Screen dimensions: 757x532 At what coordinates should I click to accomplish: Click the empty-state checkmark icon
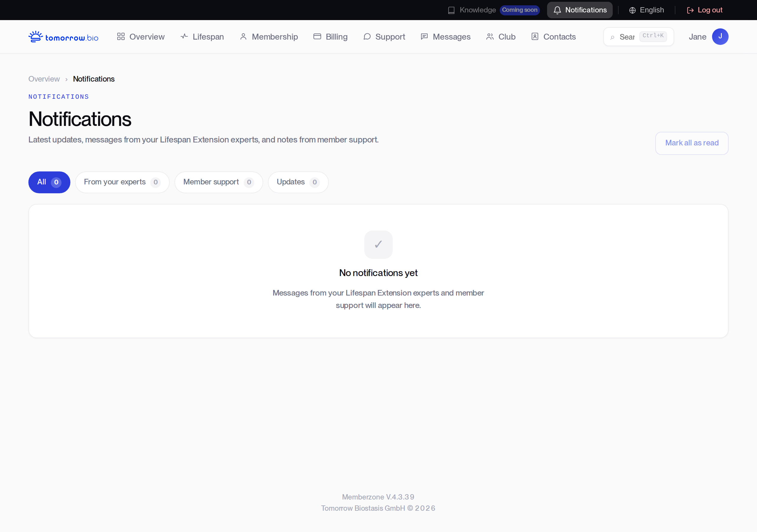tap(378, 245)
